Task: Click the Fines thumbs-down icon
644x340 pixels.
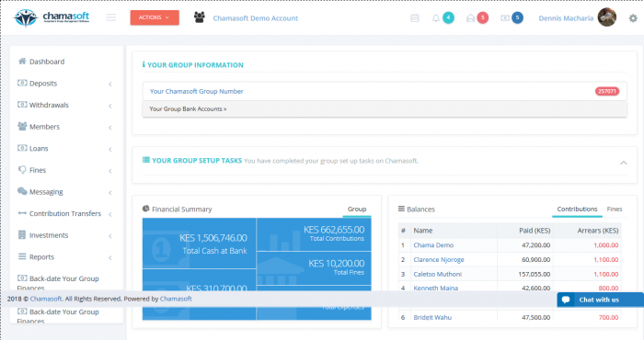Action: point(22,170)
